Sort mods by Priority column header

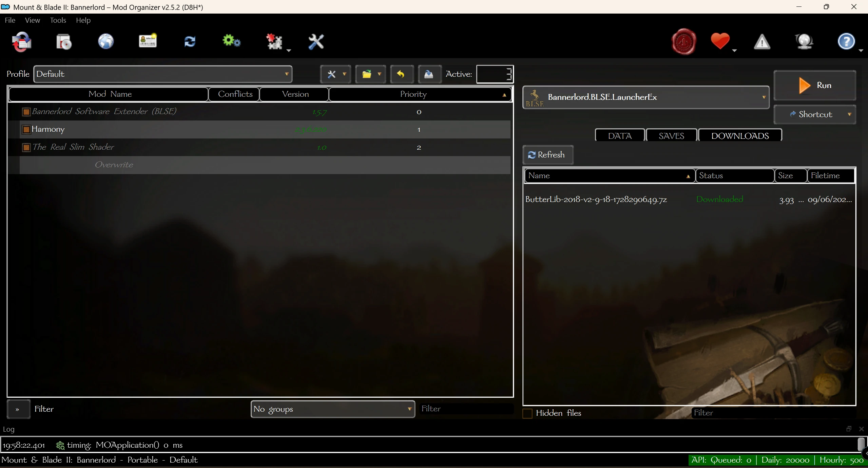420,94
